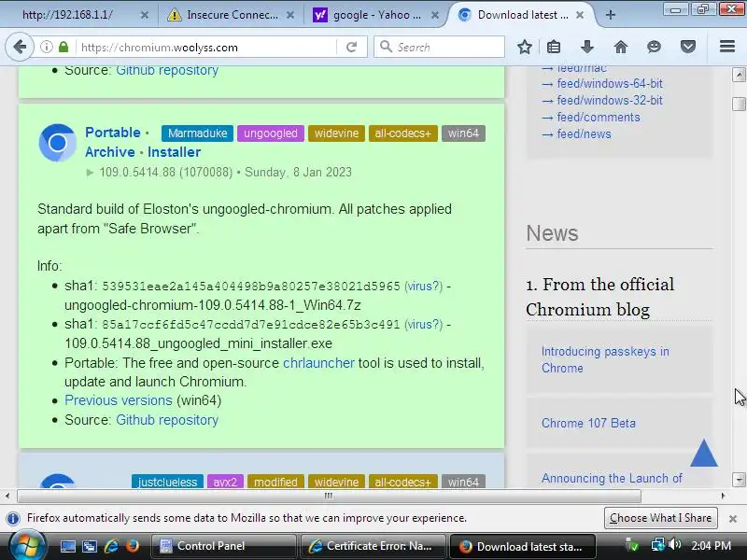
Task: Click the network tray icon
Action: [658, 545]
